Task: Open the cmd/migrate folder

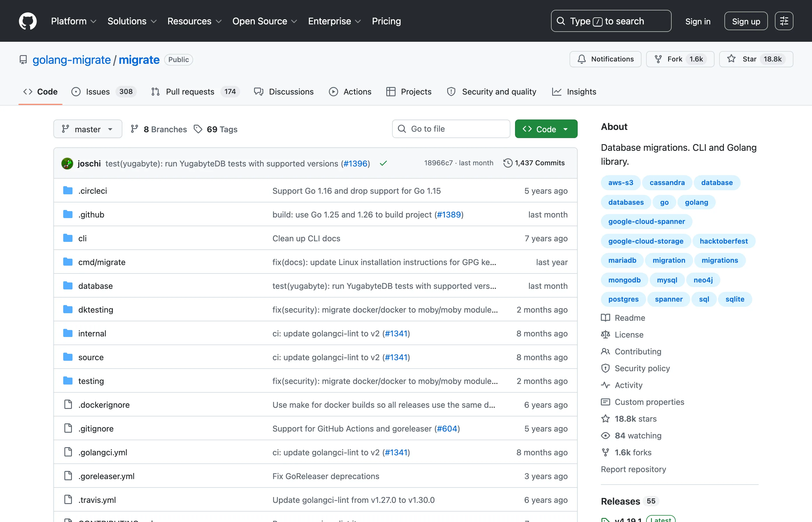Action: pyautogui.click(x=102, y=262)
